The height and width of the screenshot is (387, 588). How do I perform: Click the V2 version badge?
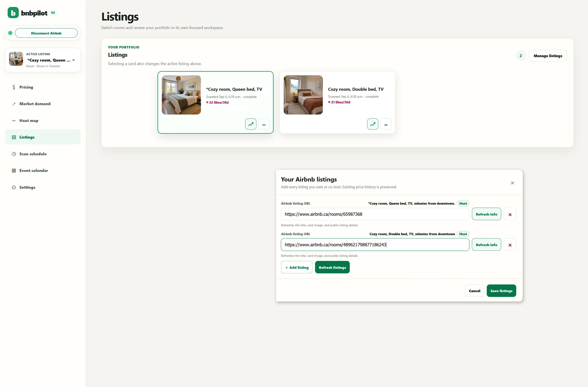click(53, 13)
